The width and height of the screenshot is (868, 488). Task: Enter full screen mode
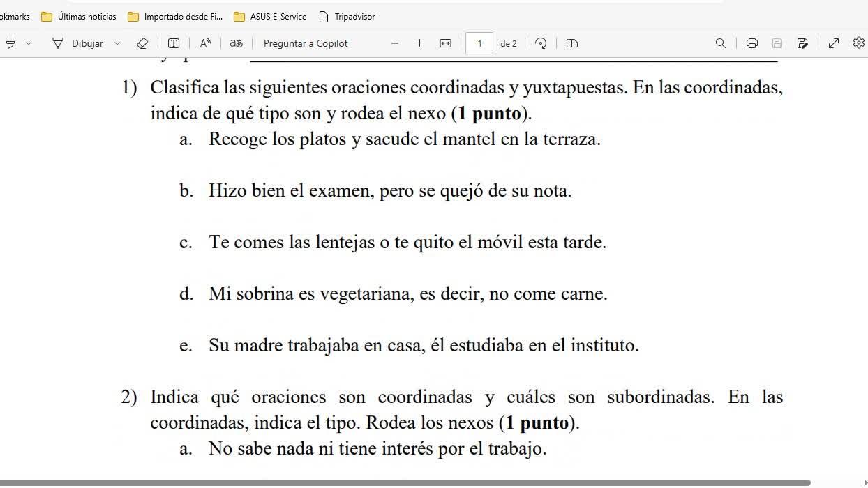tap(834, 43)
